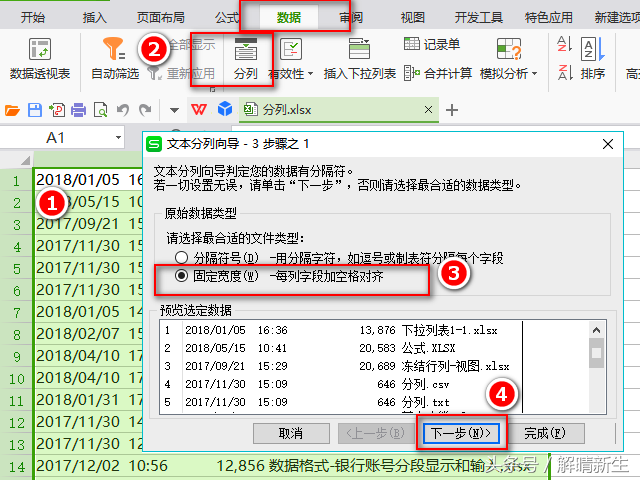
Task: Select row header 5
Action: point(17,269)
